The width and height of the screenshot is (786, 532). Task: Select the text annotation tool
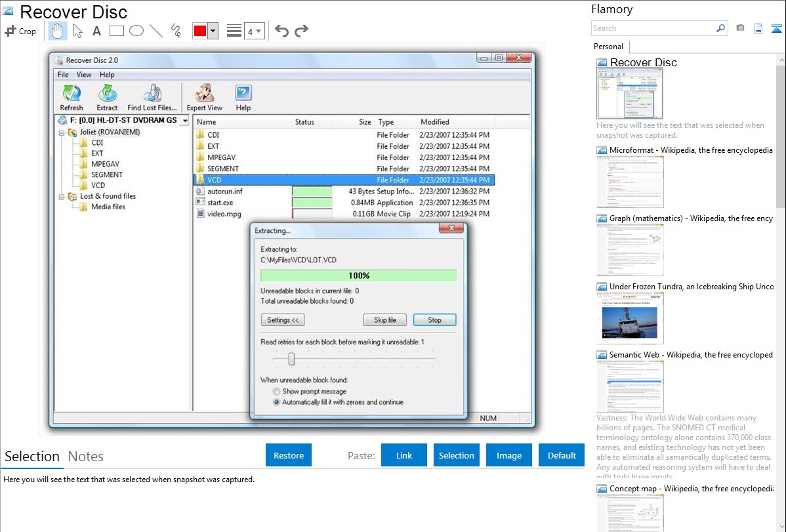[96, 31]
